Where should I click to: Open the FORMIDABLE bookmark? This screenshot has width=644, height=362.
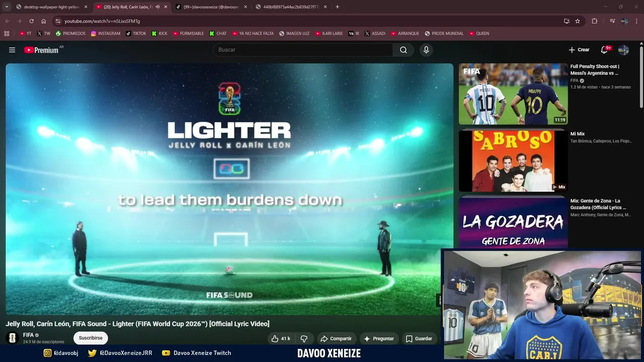[x=188, y=34]
